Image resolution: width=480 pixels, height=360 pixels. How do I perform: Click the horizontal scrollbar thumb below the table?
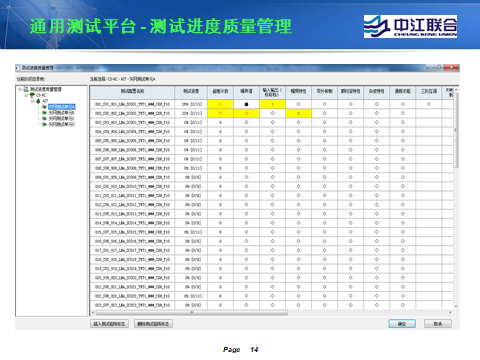click(x=192, y=313)
